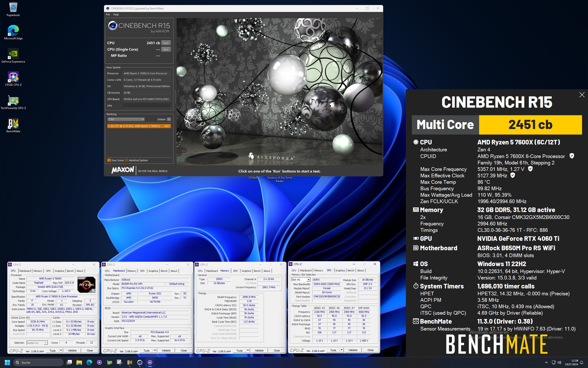588x368 pixels.
Task: Open the BenchMate desktop shortcut
Action: tap(13, 125)
